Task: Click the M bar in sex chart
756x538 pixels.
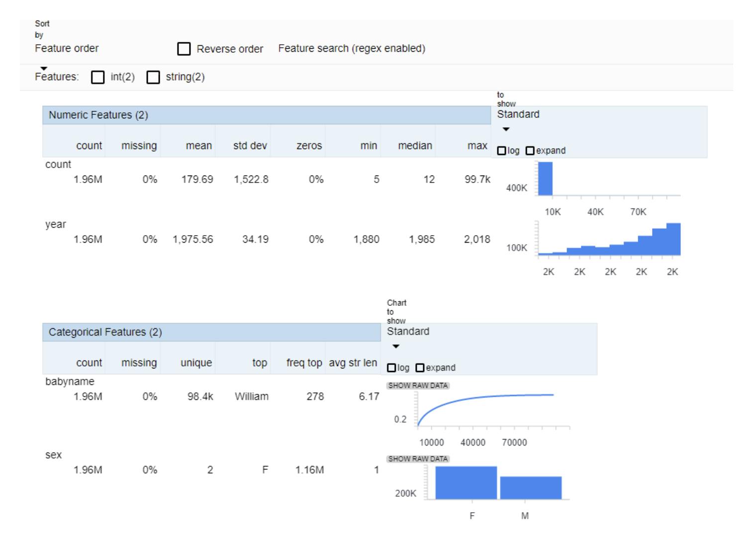Action: (531, 488)
